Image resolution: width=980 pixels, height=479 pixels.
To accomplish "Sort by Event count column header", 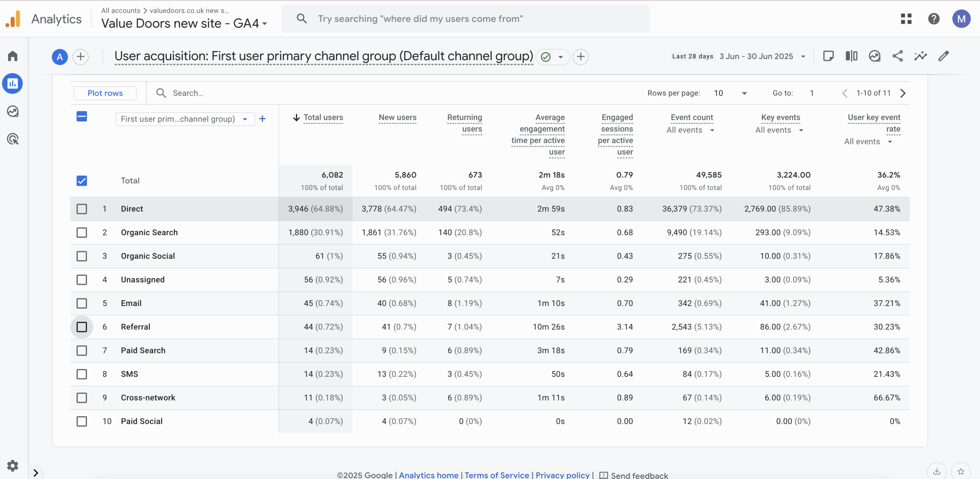I will (x=692, y=118).
